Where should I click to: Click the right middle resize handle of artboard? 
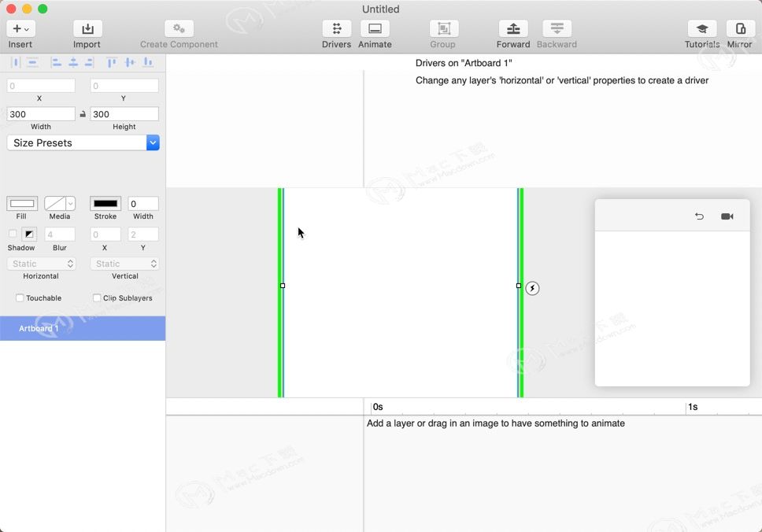519,286
